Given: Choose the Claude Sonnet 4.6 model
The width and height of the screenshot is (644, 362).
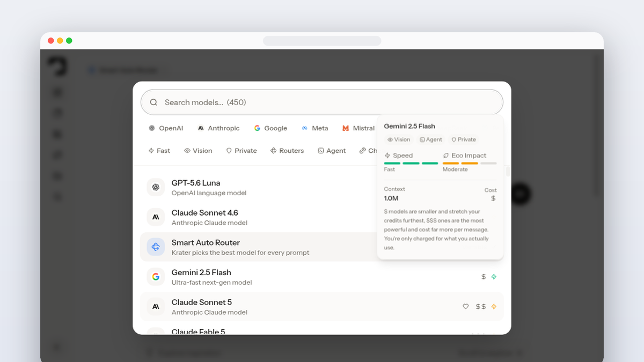Looking at the screenshot, I should tap(322, 217).
